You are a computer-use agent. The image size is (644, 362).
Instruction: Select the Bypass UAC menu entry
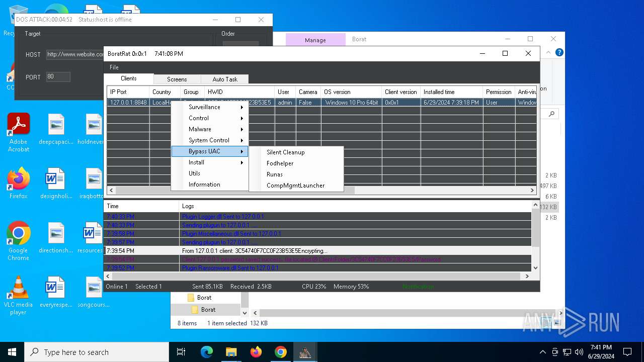(x=210, y=151)
